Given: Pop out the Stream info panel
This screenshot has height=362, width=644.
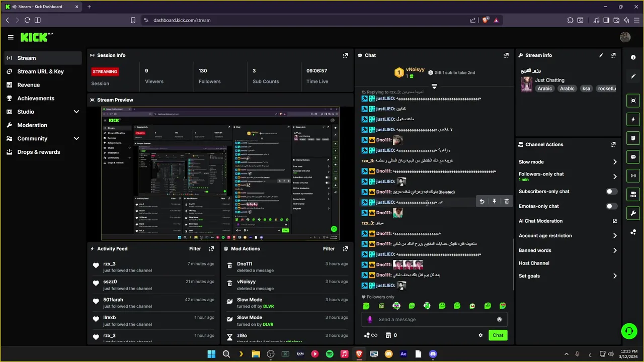Looking at the screenshot, I should tap(613, 55).
